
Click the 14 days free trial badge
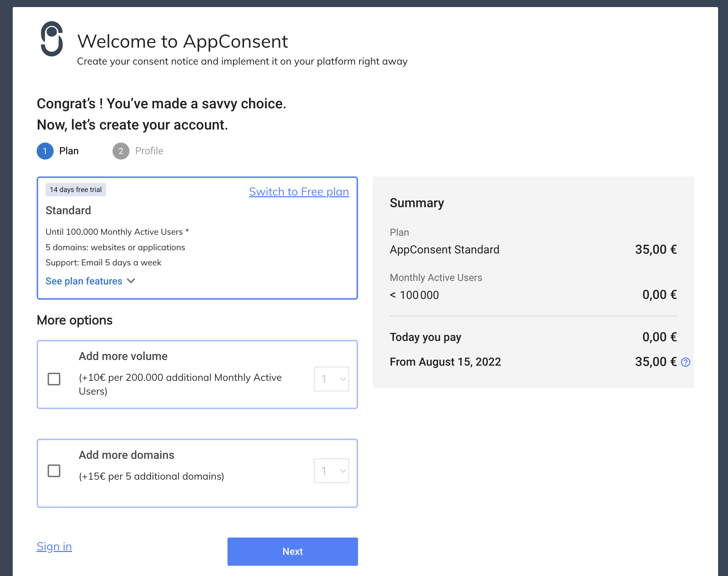point(75,190)
